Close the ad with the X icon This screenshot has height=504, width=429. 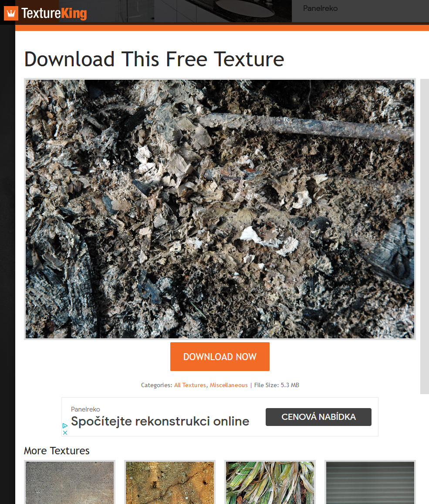[x=65, y=432]
